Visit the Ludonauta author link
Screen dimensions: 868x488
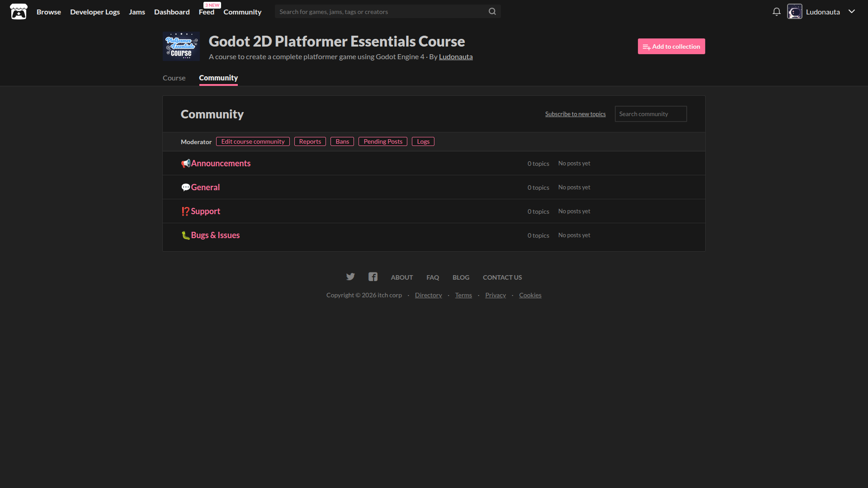(456, 57)
